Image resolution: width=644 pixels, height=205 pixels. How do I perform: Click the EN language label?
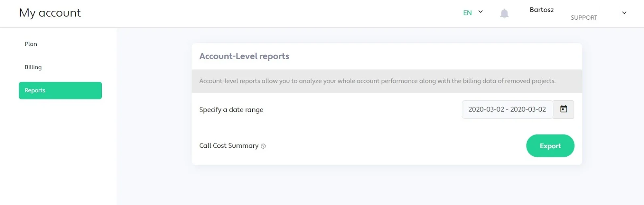[x=467, y=13]
